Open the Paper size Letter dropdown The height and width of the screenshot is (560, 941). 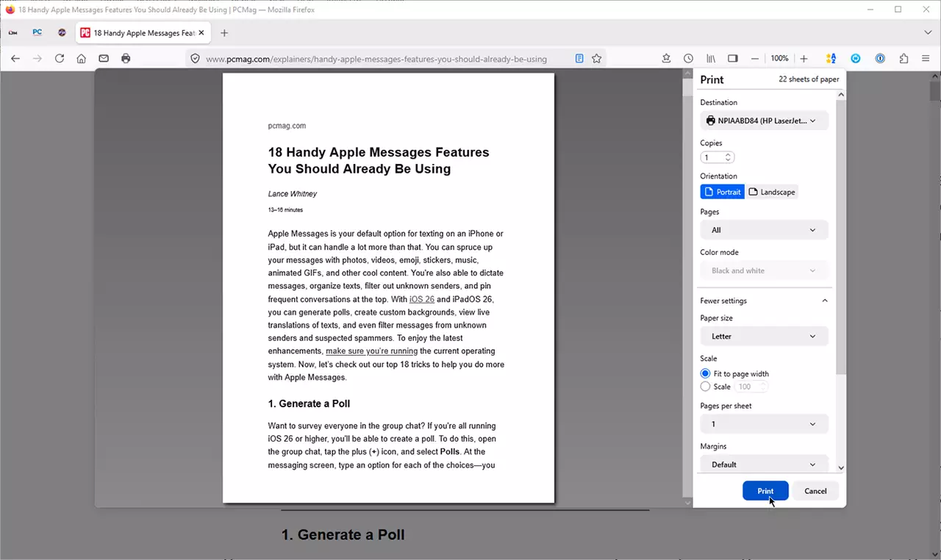point(765,336)
